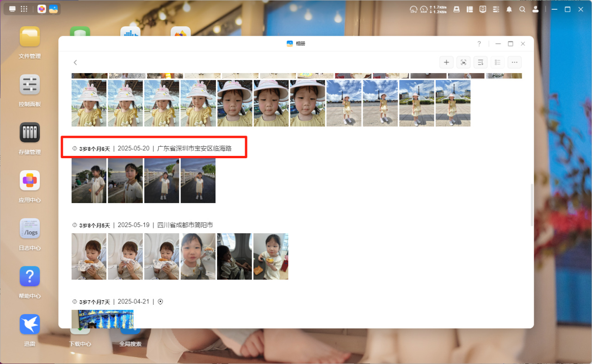Click the 相册 window title
Image resolution: width=592 pixels, height=364 pixels.
pyautogui.click(x=301, y=43)
